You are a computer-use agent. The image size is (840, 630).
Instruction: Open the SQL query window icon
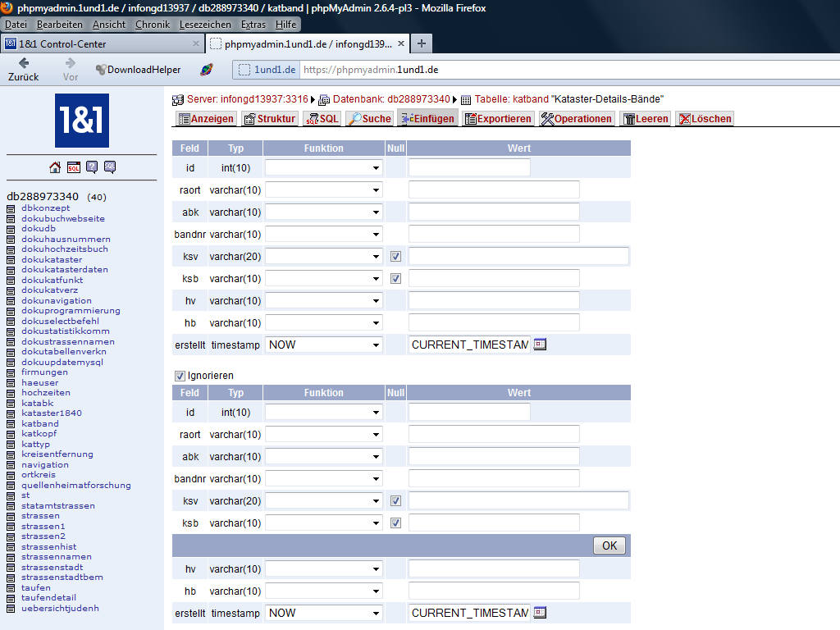74,167
